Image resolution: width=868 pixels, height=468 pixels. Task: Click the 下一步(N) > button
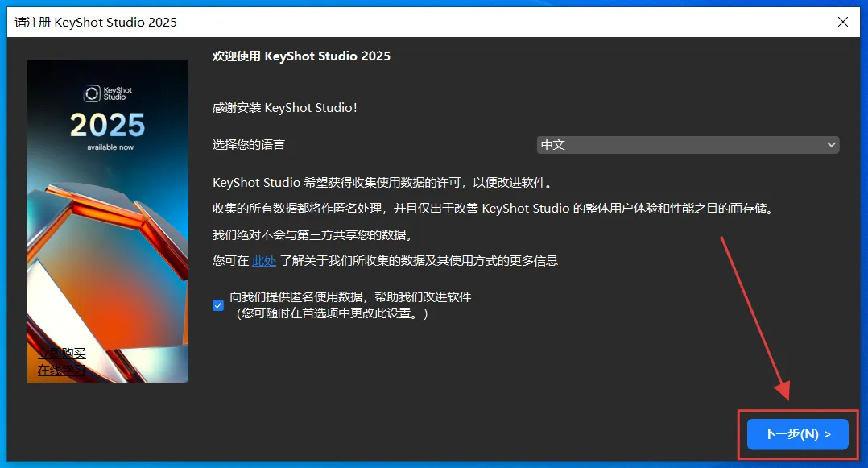pyautogui.click(x=797, y=434)
